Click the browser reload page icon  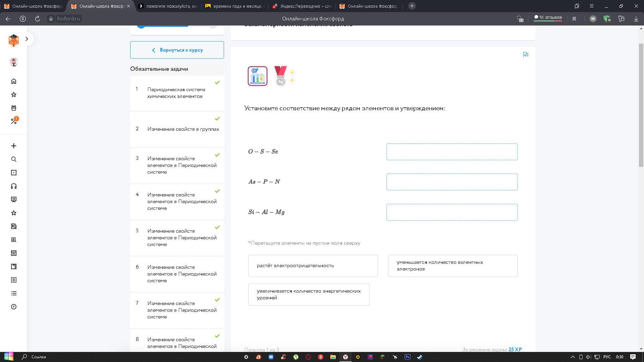37,19
